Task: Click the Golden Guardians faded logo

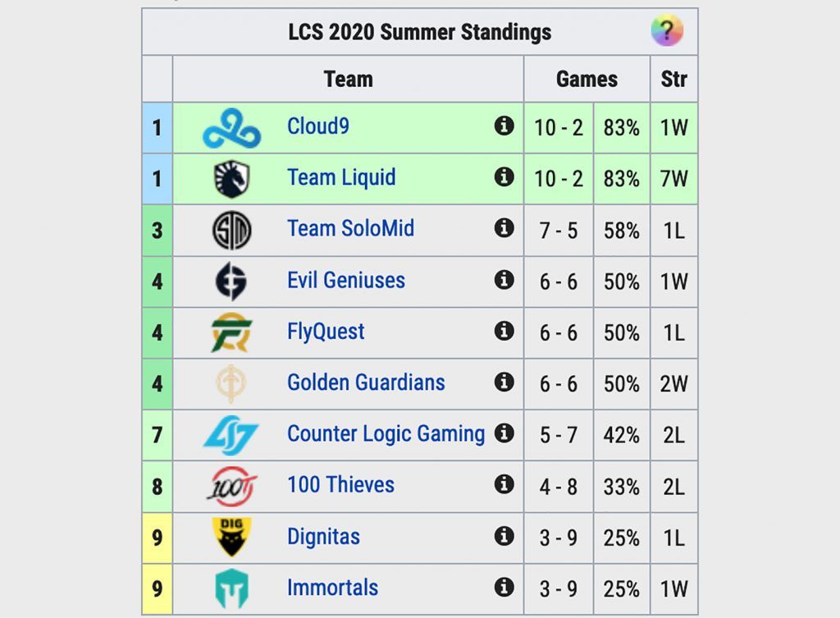Action: point(231,384)
